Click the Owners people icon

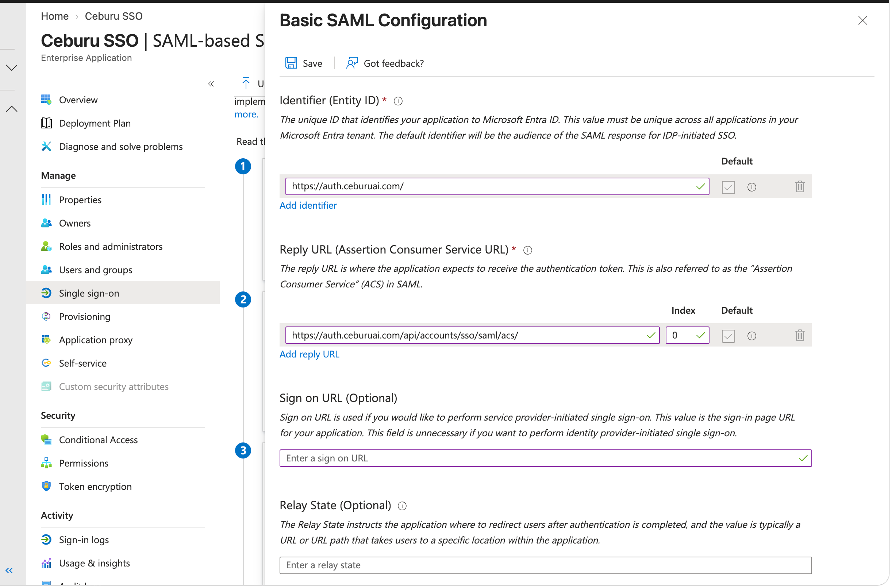tap(46, 224)
